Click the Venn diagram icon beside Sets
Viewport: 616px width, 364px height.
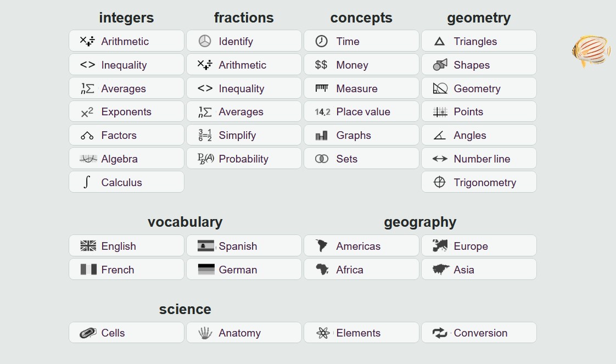tap(321, 159)
